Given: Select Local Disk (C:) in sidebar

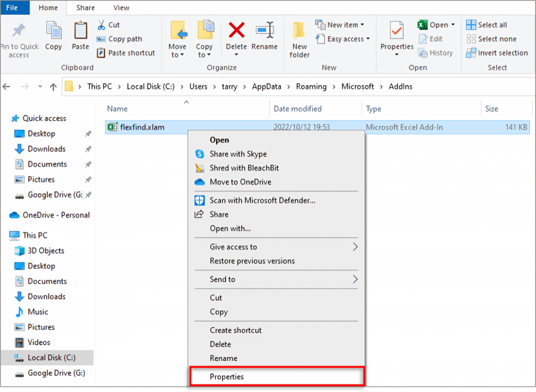Looking at the screenshot, I should [x=47, y=358].
